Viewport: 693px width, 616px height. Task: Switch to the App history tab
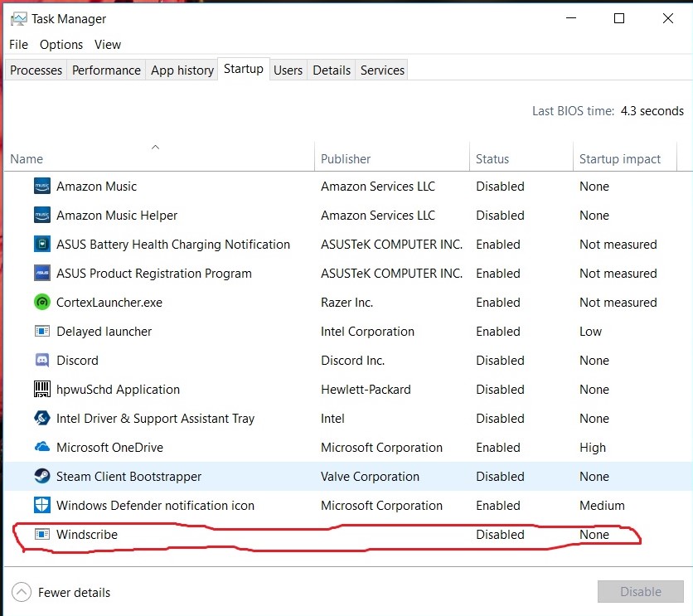(182, 70)
